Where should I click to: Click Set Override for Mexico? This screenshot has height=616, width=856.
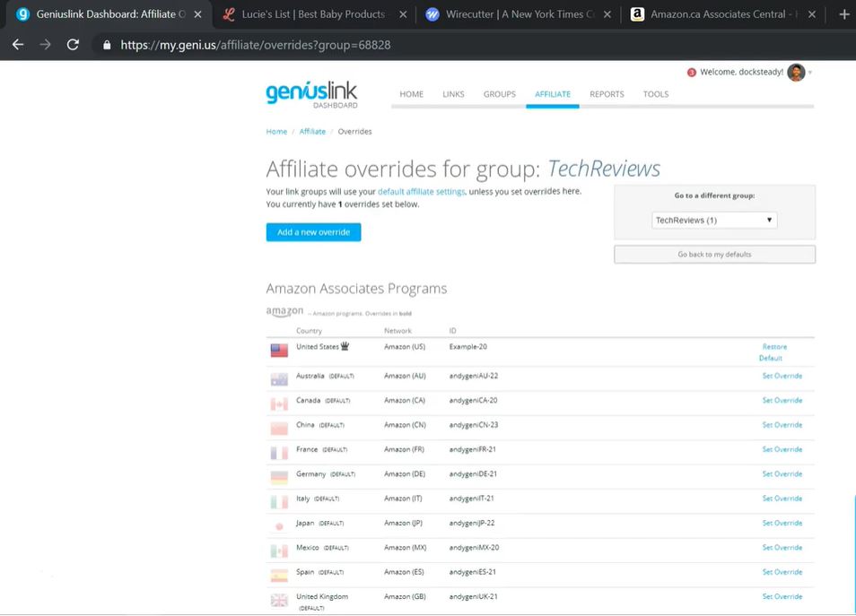point(782,548)
